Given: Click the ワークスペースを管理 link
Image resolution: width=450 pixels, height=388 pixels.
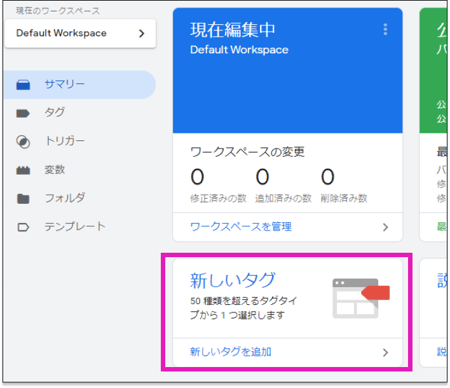Looking at the screenshot, I should pos(241,227).
